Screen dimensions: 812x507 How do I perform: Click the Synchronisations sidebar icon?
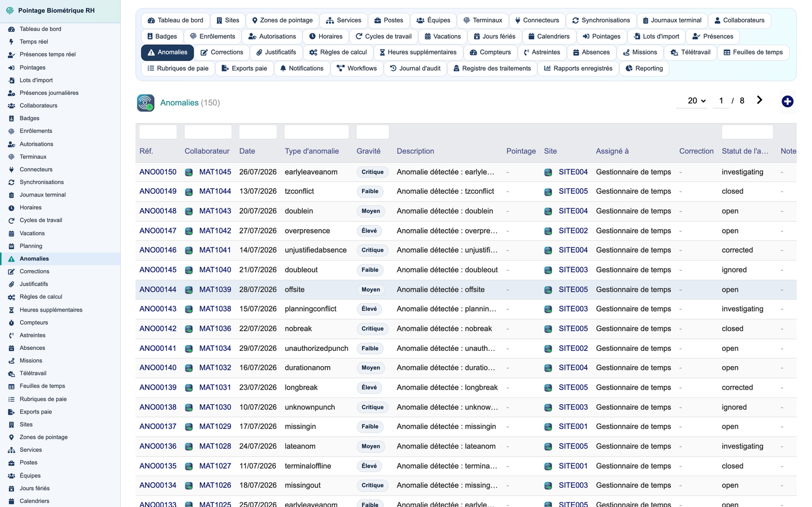pyautogui.click(x=11, y=182)
